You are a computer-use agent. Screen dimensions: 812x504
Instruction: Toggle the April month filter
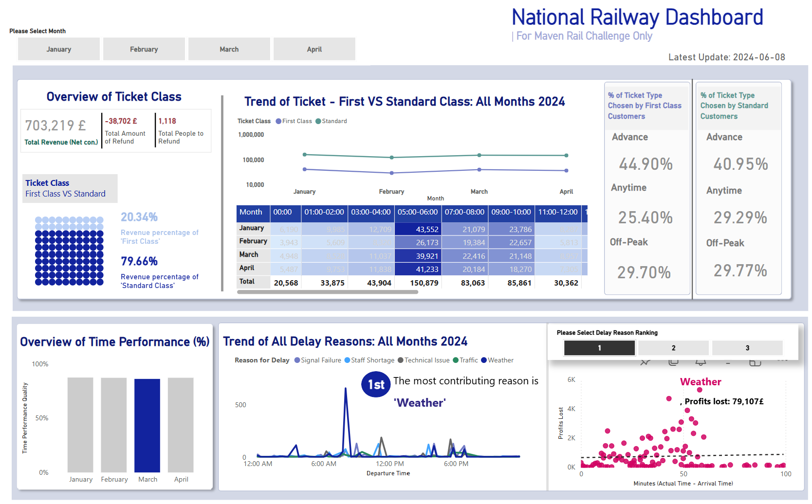click(314, 49)
